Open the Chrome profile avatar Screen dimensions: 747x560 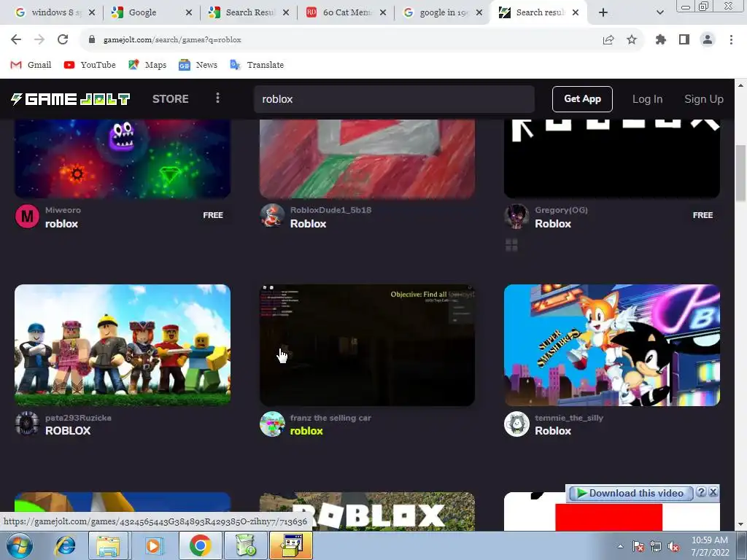click(x=708, y=39)
